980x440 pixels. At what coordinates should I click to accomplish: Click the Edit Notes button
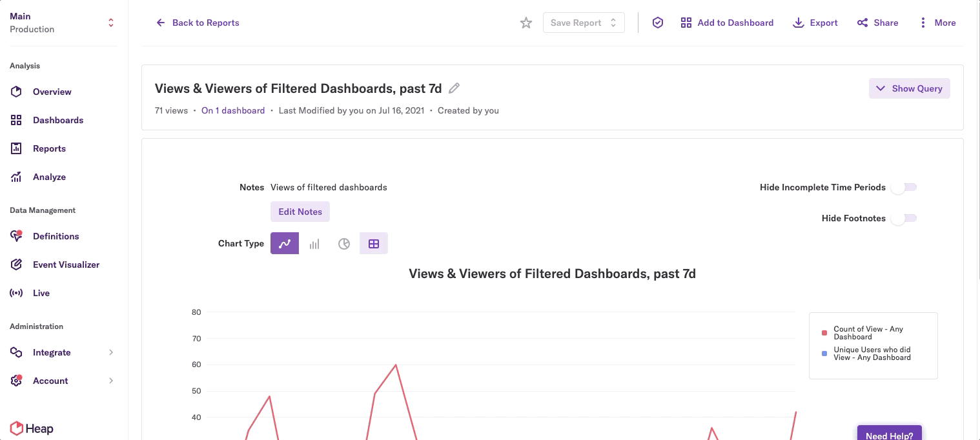tap(300, 212)
